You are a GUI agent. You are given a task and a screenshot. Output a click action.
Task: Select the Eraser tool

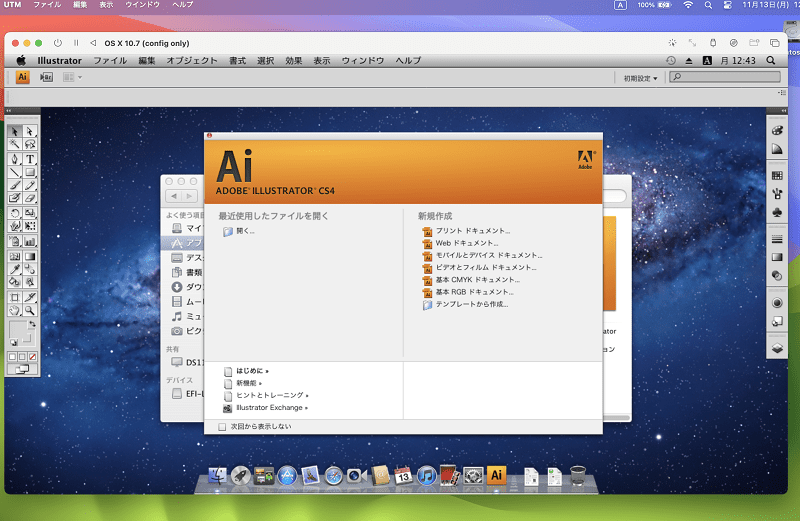click(x=30, y=198)
